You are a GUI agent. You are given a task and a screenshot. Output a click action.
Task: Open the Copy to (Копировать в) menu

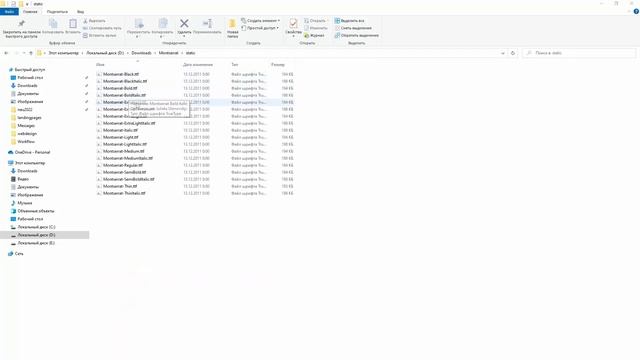tap(162, 28)
